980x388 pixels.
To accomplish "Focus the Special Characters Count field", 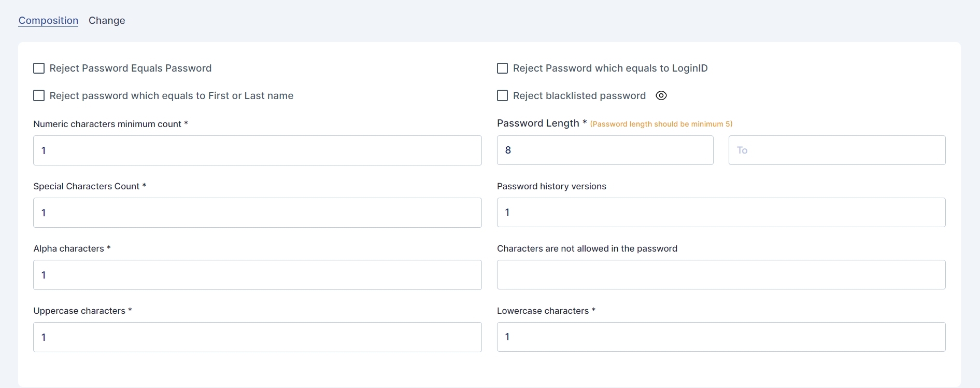I will coord(257,213).
